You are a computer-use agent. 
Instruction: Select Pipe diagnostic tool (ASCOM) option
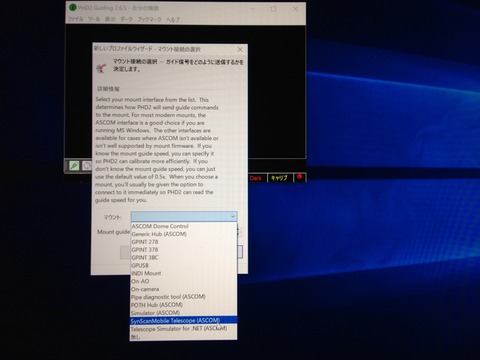[x=183, y=297]
